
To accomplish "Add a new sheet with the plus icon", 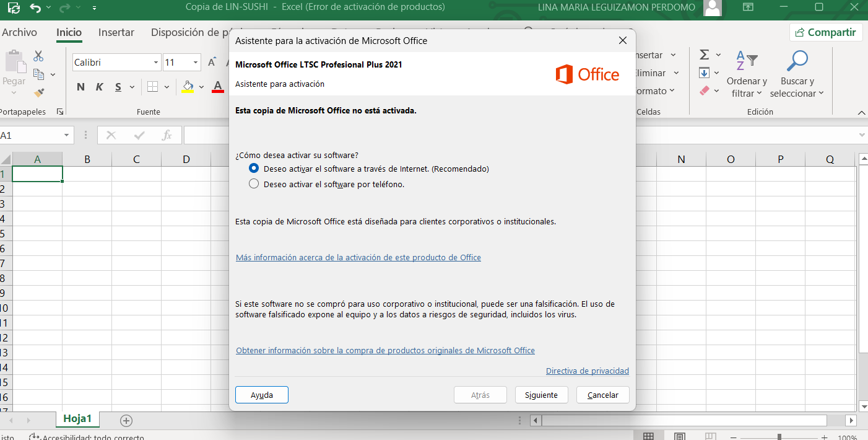I will (x=126, y=421).
